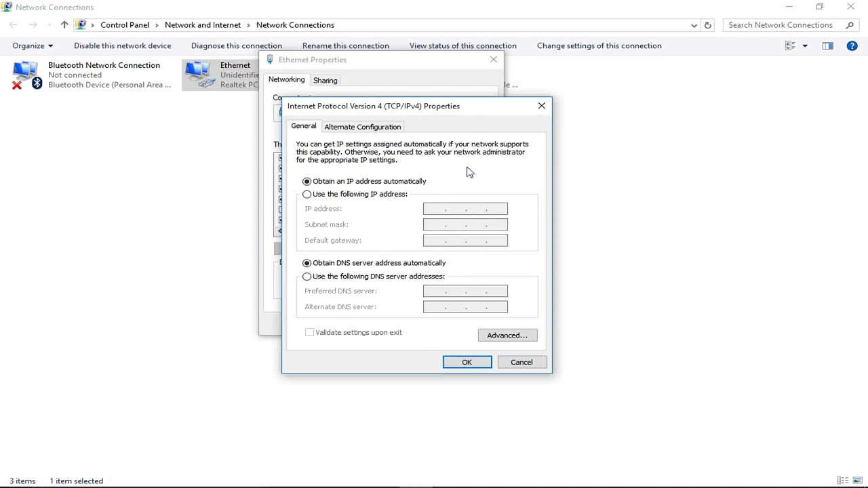Click the search magnifier icon

coord(850,25)
